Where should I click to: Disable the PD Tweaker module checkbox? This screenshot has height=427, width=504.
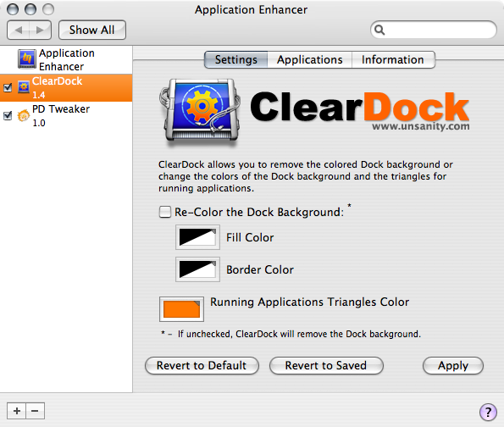click(8, 115)
